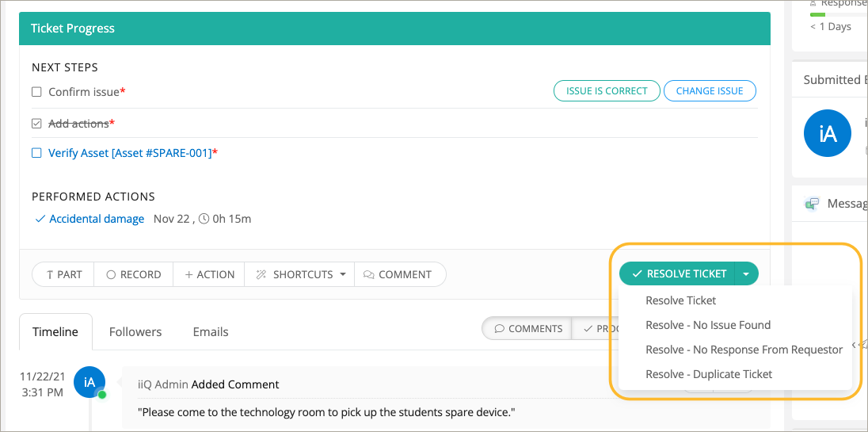Select Resolve - No Issue Found option

[707, 325]
